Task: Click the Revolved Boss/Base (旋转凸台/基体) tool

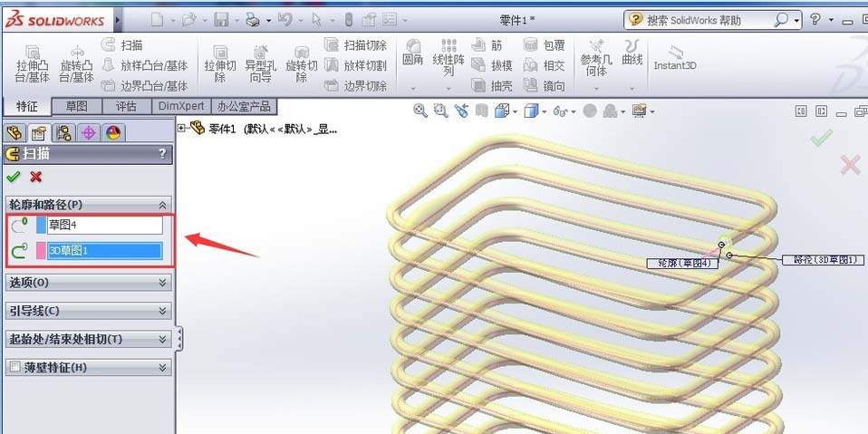Action: coord(76,64)
